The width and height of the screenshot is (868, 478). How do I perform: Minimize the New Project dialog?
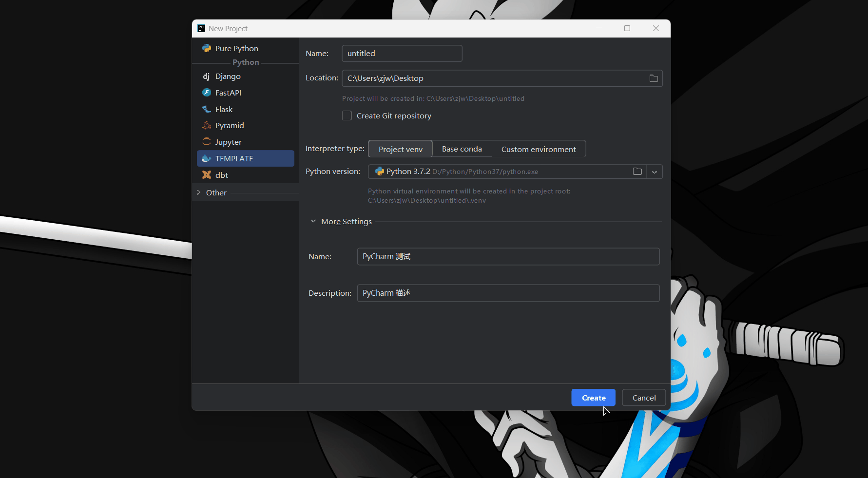pos(599,28)
